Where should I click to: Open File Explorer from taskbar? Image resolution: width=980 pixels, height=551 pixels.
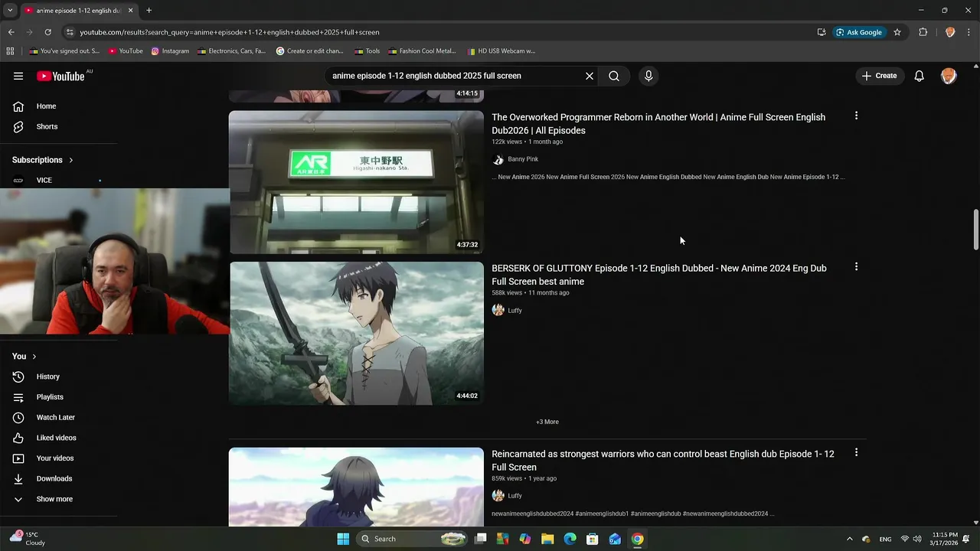pos(547,539)
